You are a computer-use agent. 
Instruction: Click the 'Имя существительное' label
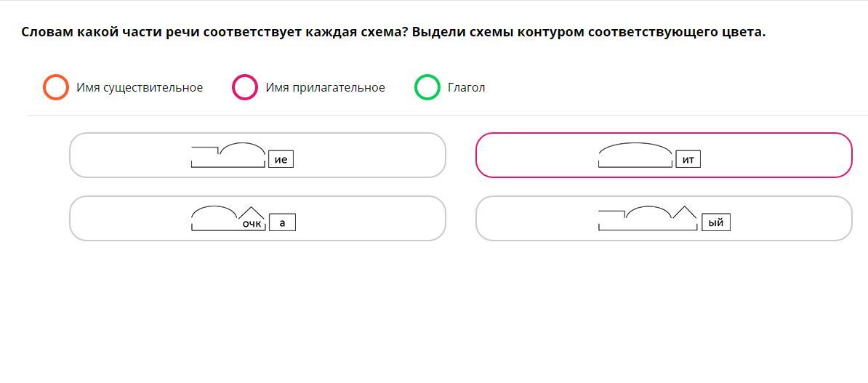pos(140,88)
